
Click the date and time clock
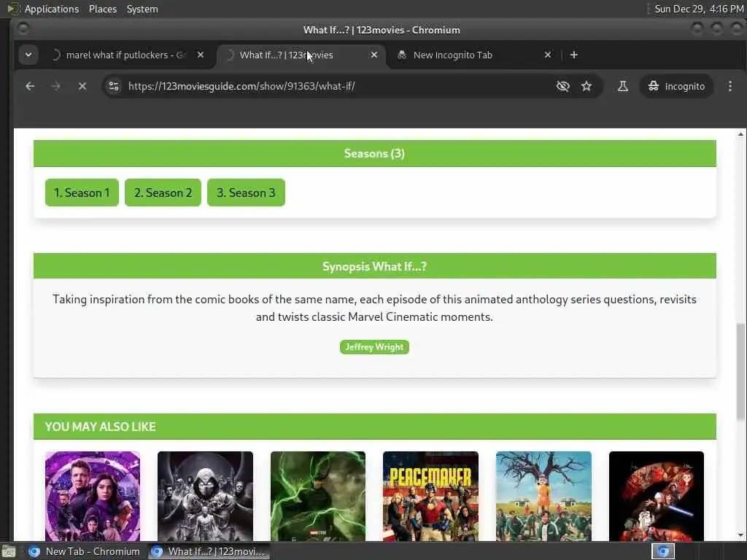pyautogui.click(x=699, y=9)
